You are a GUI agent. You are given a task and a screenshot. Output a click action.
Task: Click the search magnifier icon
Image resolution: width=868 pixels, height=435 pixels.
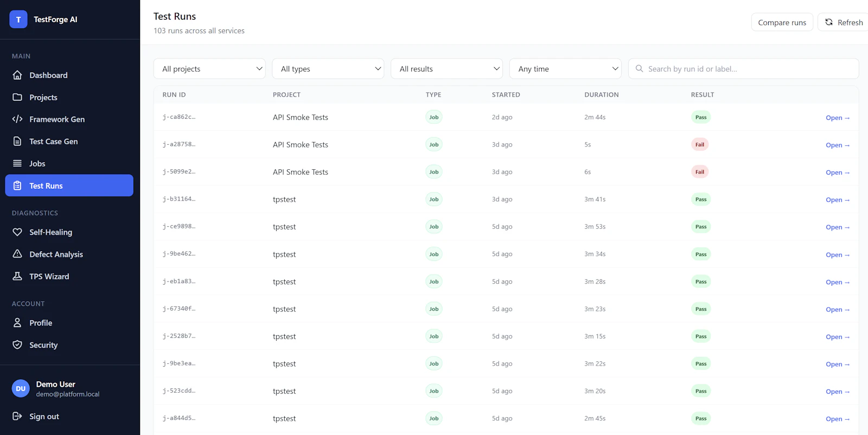(x=640, y=69)
